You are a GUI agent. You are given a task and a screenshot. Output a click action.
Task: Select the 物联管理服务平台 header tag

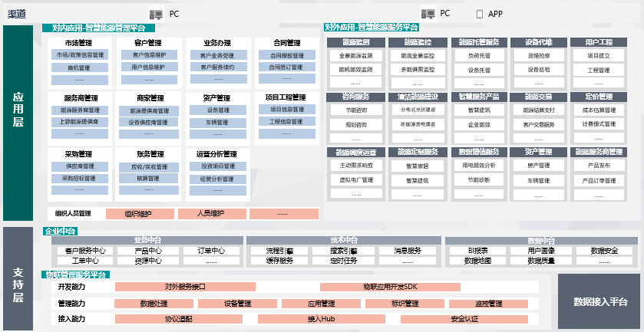click(75, 274)
